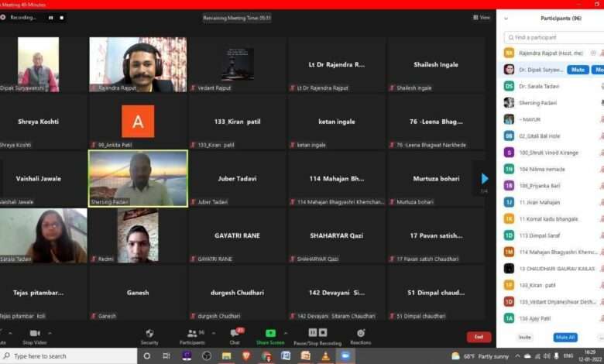Open the Chat panel
This screenshot has height=364, width=604.
235,334
